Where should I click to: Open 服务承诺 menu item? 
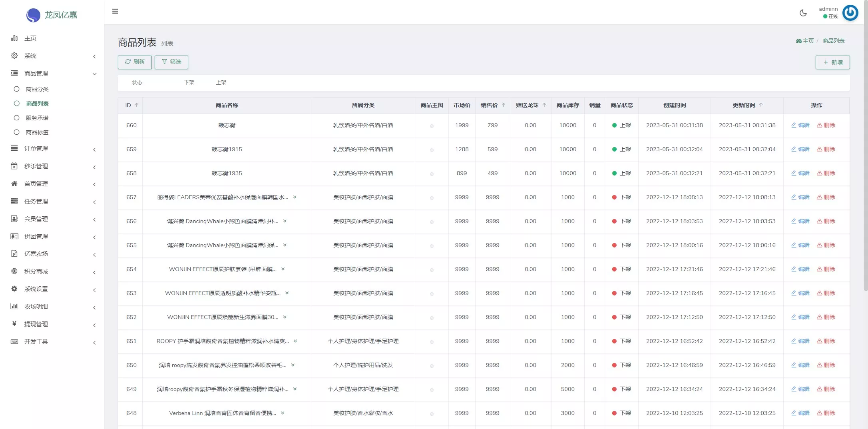37,118
